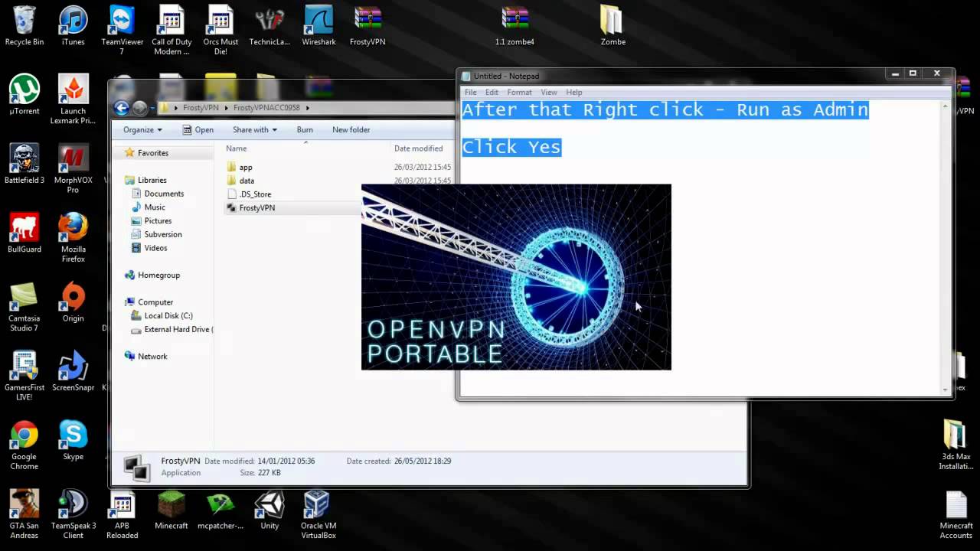Select the Minecraft Accounts text file icon
The image size is (980, 551).
[x=956, y=514]
